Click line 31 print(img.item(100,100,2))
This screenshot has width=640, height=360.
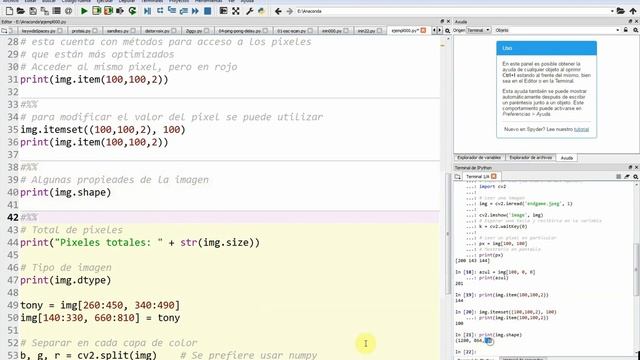94,79
